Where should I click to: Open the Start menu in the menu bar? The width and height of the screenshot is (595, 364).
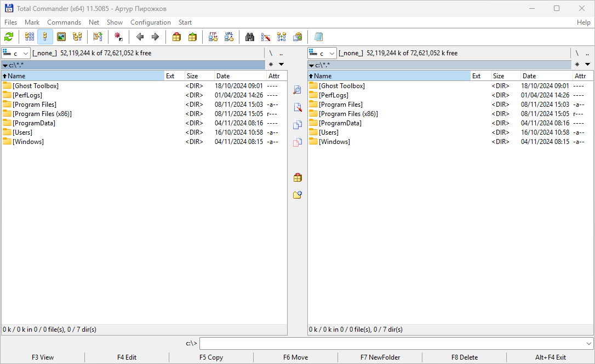point(185,22)
